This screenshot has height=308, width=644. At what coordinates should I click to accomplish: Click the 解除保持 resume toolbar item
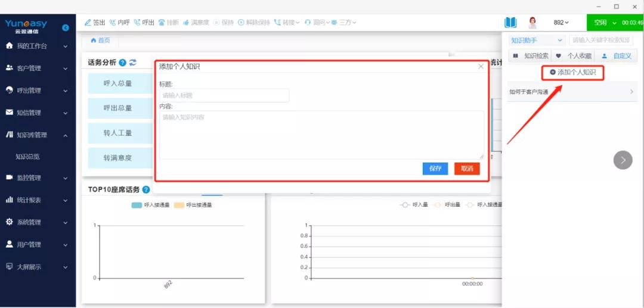point(254,23)
